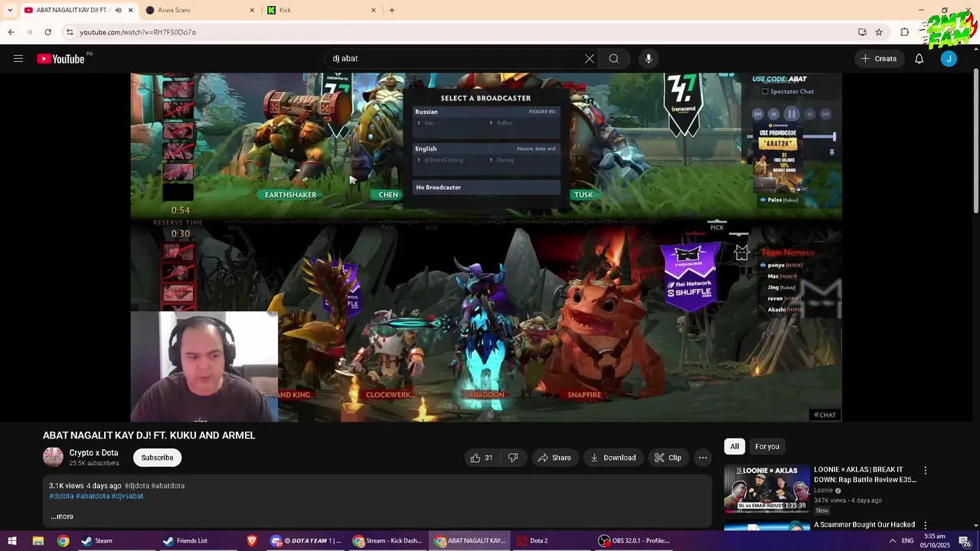This screenshot has width=980, height=551.
Task: Open the Windows Start menu
Action: coord(12,540)
